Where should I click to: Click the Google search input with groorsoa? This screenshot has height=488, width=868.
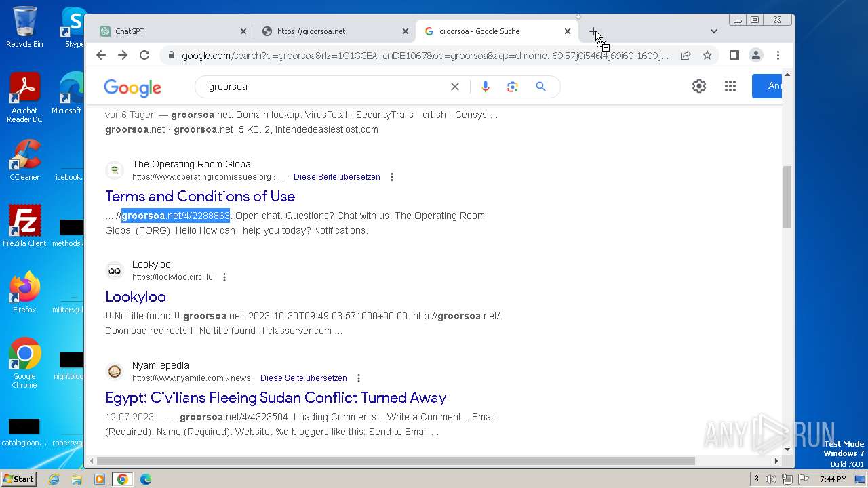click(325, 87)
